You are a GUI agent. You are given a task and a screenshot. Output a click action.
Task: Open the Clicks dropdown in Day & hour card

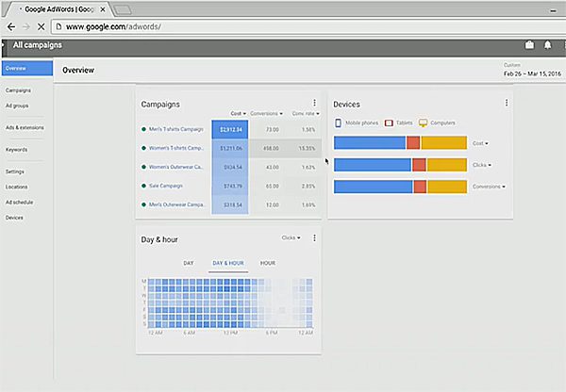click(x=291, y=237)
